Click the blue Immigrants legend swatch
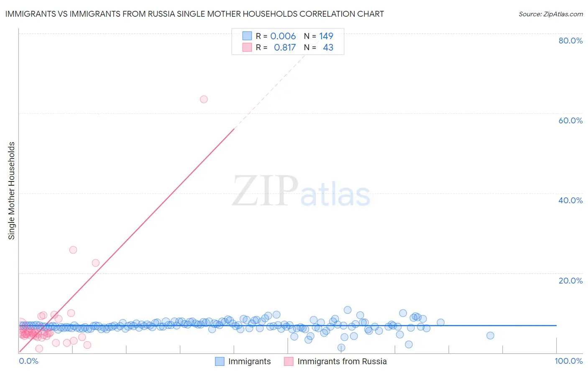Viewport: 588px width, 373px height. click(220, 361)
